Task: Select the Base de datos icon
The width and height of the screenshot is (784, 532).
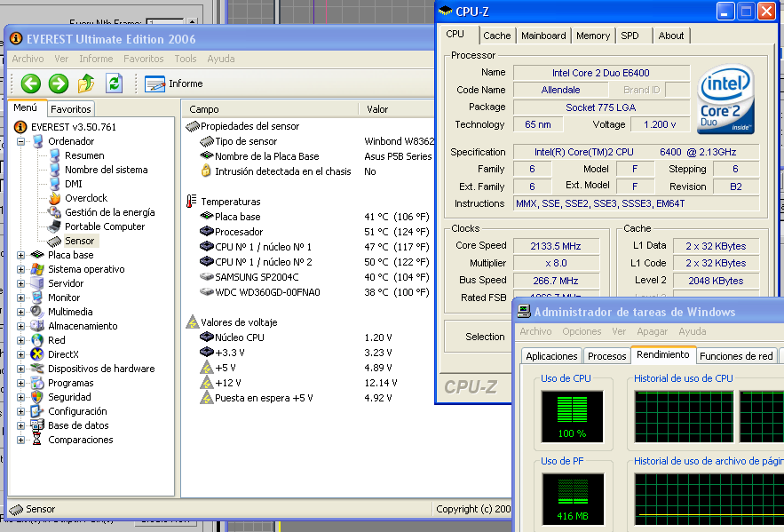Action: click(37, 425)
